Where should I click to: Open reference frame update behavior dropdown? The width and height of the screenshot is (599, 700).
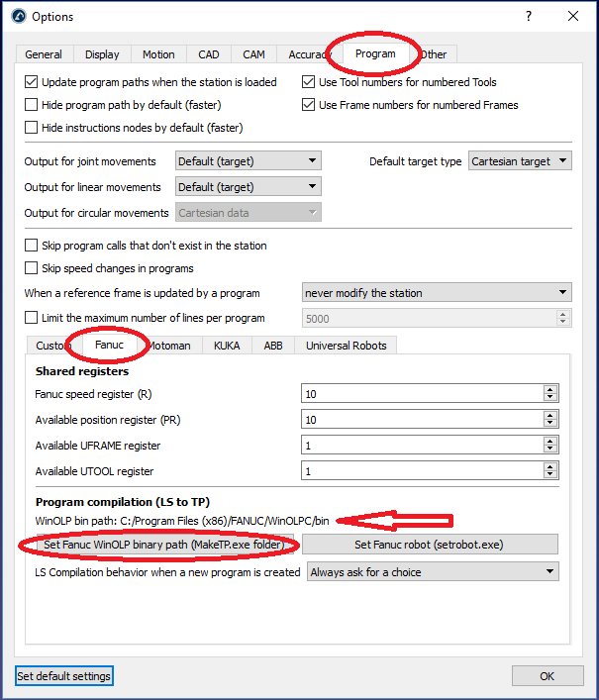(437, 293)
